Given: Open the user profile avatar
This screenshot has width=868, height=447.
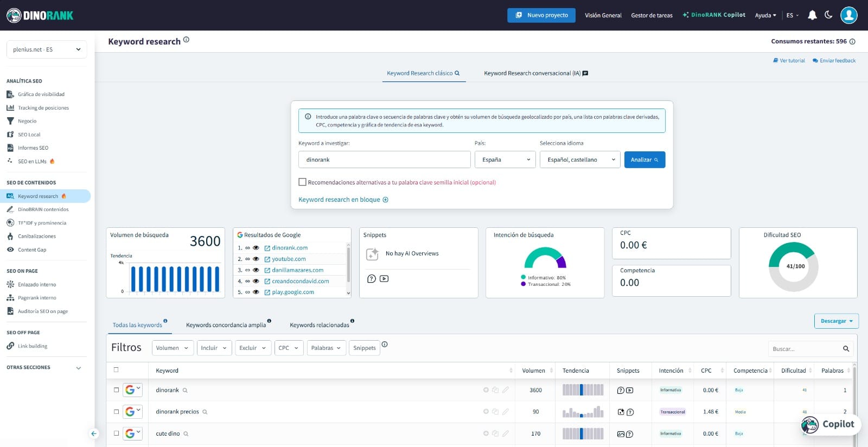Looking at the screenshot, I should pos(849,15).
